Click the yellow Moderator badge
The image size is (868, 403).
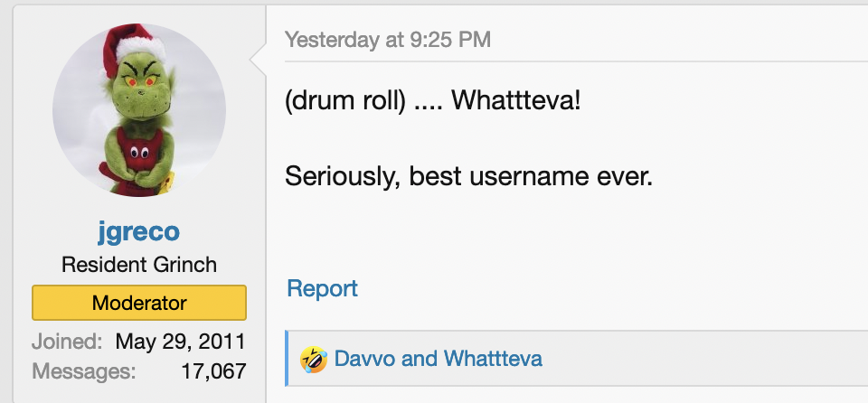[139, 303]
